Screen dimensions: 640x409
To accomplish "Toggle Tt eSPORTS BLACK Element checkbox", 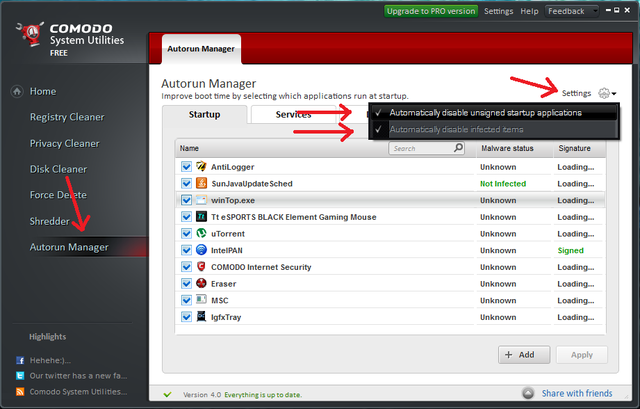I will pos(187,217).
